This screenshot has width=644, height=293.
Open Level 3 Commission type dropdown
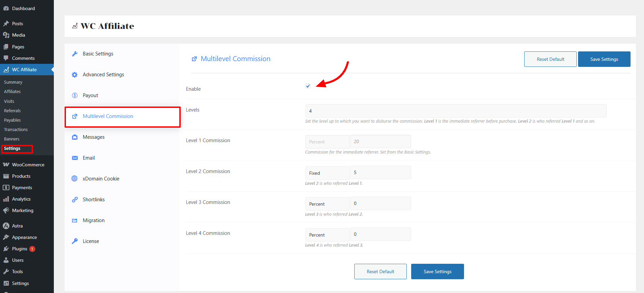pyautogui.click(x=327, y=204)
